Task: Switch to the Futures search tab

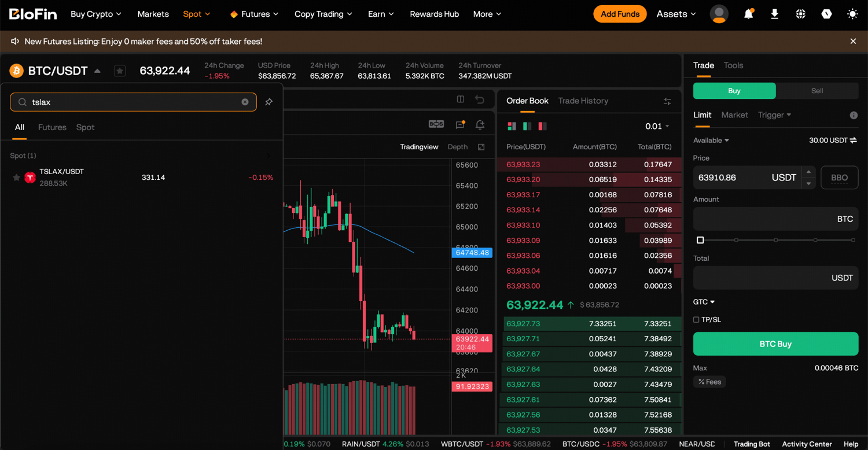Action: click(x=52, y=127)
